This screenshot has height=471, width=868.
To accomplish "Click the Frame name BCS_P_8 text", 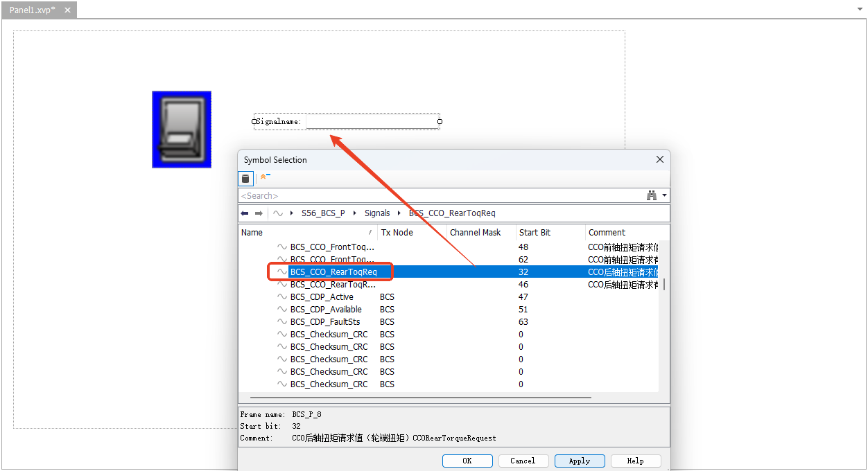I will (x=306, y=414).
